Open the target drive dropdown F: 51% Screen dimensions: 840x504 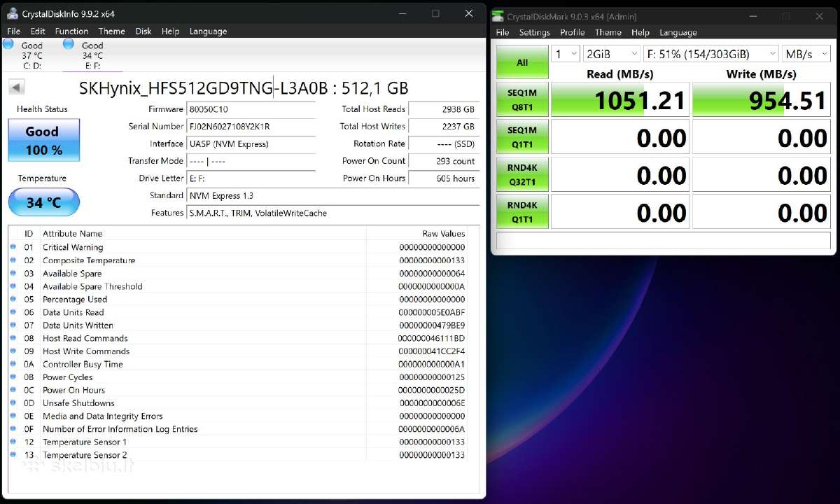coord(711,54)
